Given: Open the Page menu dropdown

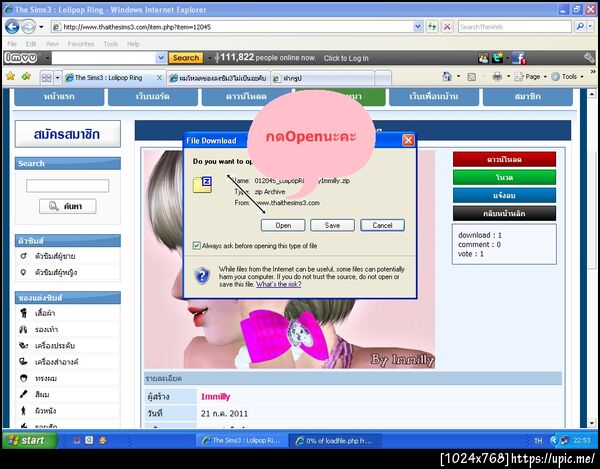Looking at the screenshot, I should click(x=530, y=77).
